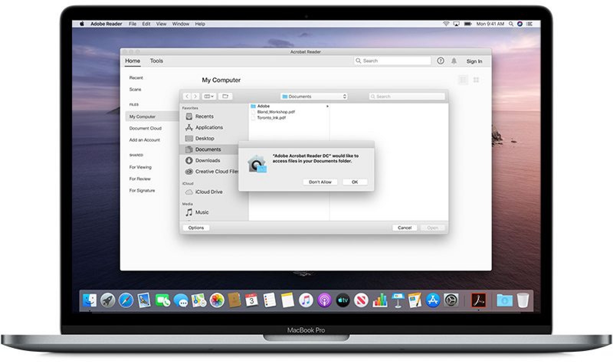Select For Review under Shared

click(140, 179)
